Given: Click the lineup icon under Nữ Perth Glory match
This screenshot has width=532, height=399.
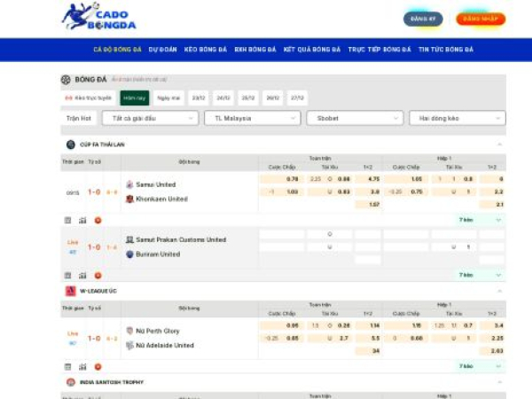Looking at the screenshot, I should [x=82, y=366].
